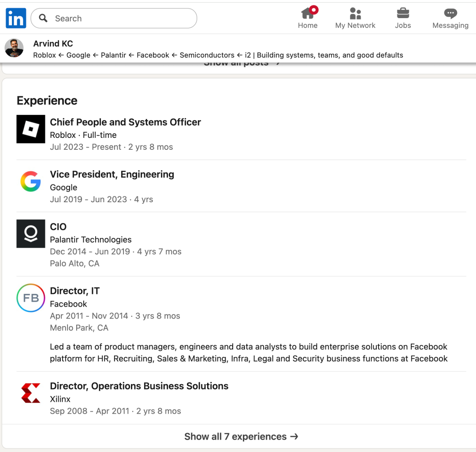Click the search magnifier icon
Viewport: 476px width, 452px height.
coord(43,18)
